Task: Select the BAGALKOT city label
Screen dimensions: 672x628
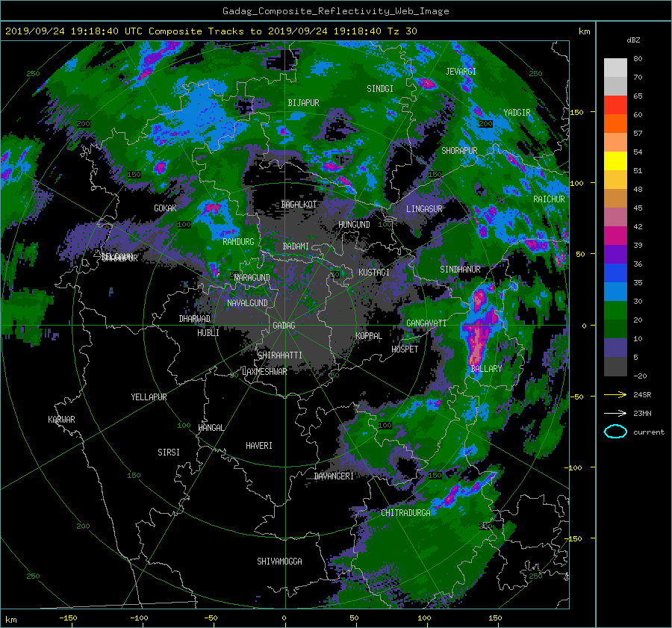Action: (299, 205)
